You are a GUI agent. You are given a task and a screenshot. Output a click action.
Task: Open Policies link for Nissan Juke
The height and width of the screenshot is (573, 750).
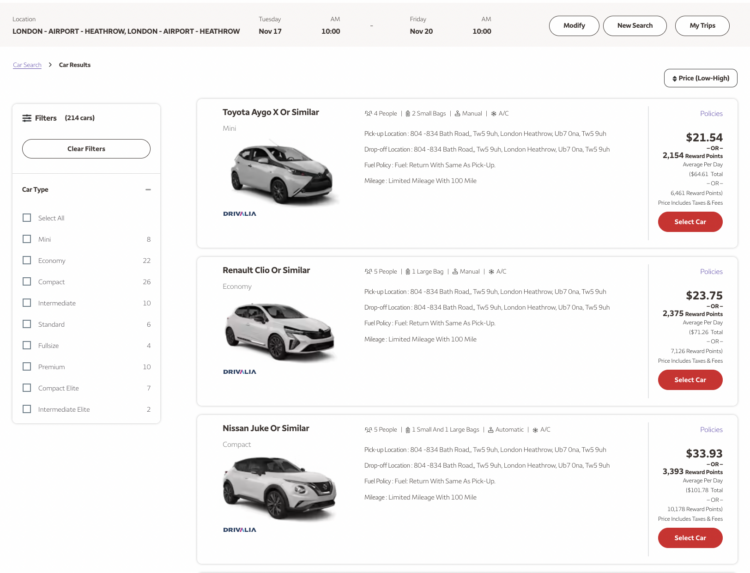click(x=711, y=430)
